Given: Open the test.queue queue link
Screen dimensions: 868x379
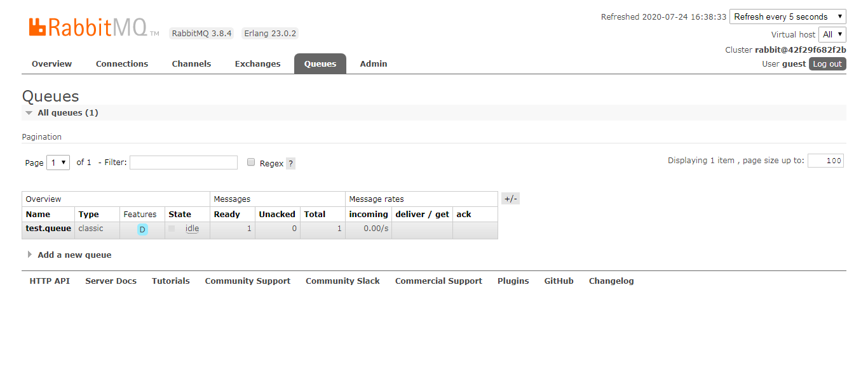Looking at the screenshot, I should [48, 229].
